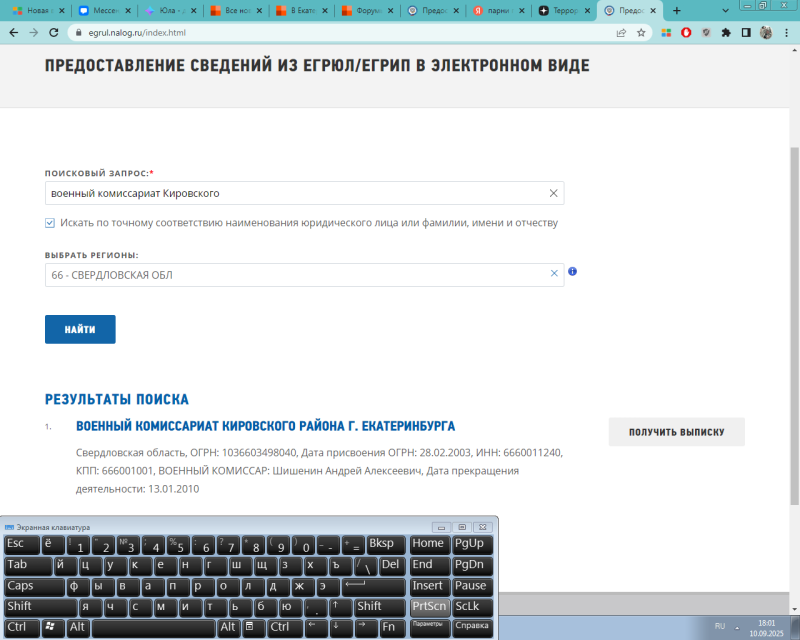Open the Chrome three-dot menu
The height and width of the screenshot is (640, 800).
[786, 32]
